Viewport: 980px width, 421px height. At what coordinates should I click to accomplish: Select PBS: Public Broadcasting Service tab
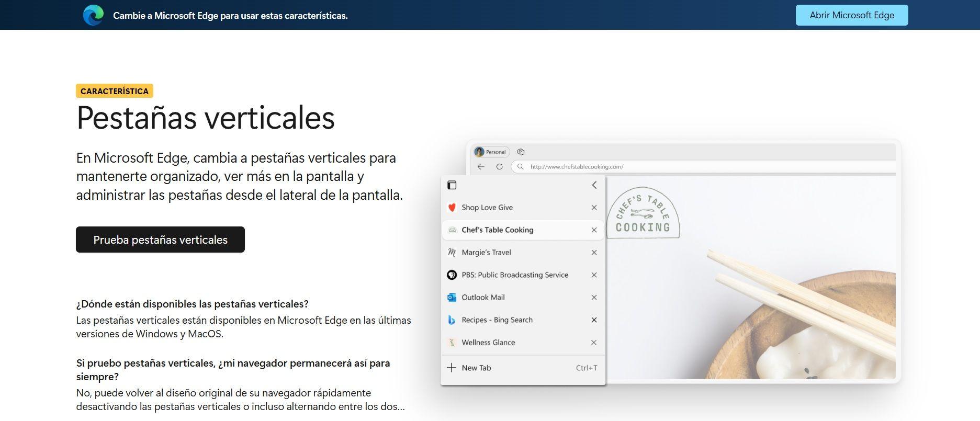[x=523, y=275]
